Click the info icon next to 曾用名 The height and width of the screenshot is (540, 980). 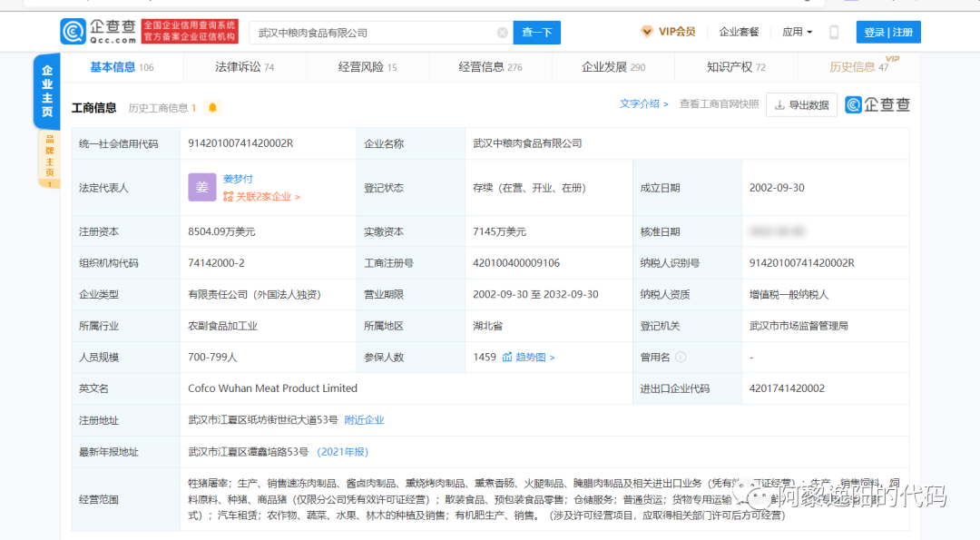pos(681,358)
